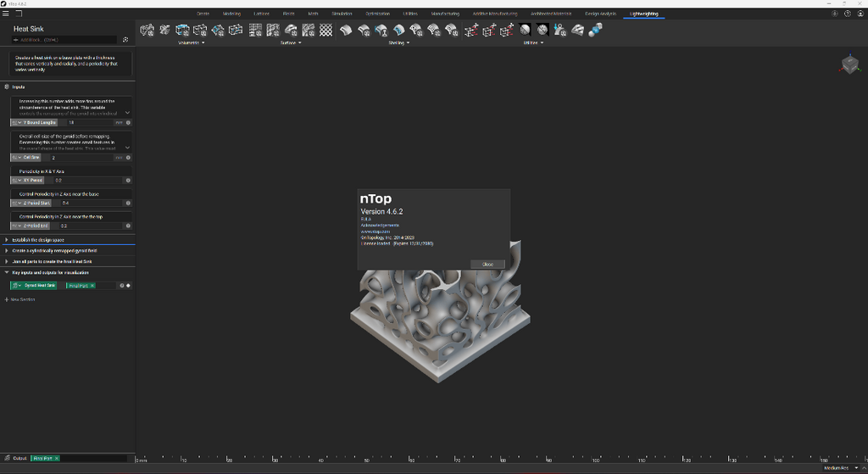Expand the Y Bound Lengths description chevron
Image resolution: width=868 pixels, height=474 pixels.
pyautogui.click(x=127, y=113)
